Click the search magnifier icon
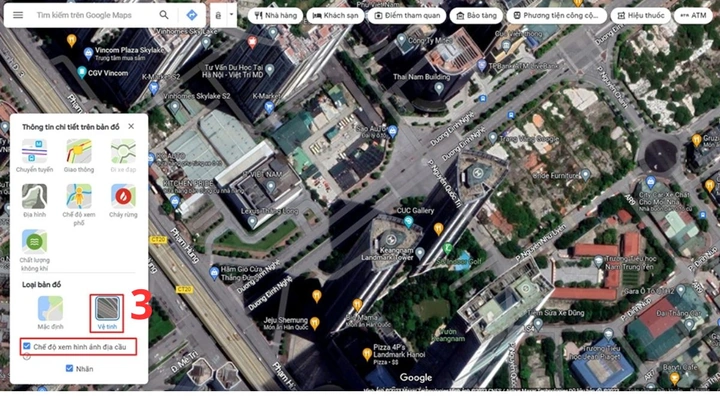The width and height of the screenshot is (720, 405). click(x=164, y=15)
